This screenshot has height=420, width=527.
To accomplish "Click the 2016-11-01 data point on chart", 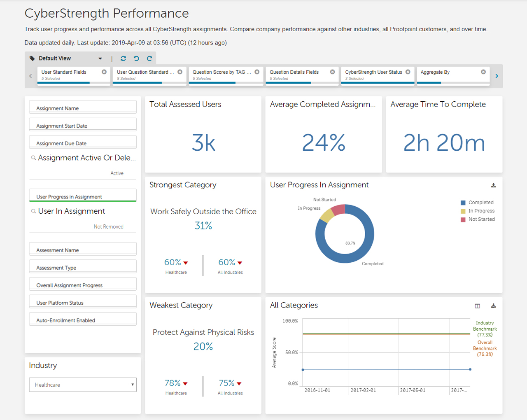I will point(303,370).
